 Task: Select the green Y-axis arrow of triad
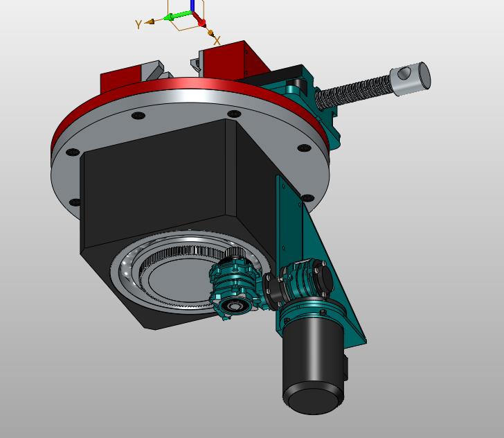[178, 15]
